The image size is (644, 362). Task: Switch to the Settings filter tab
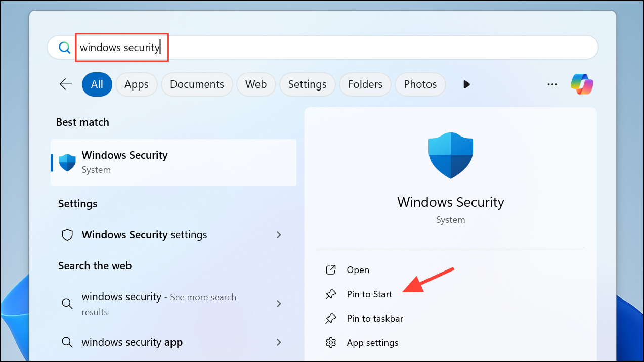307,84
